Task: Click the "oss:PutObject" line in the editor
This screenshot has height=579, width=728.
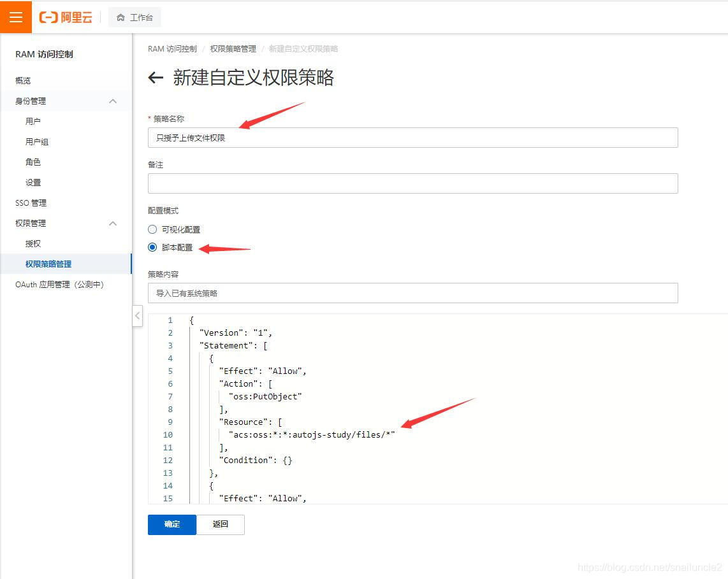Action: (x=265, y=397)
